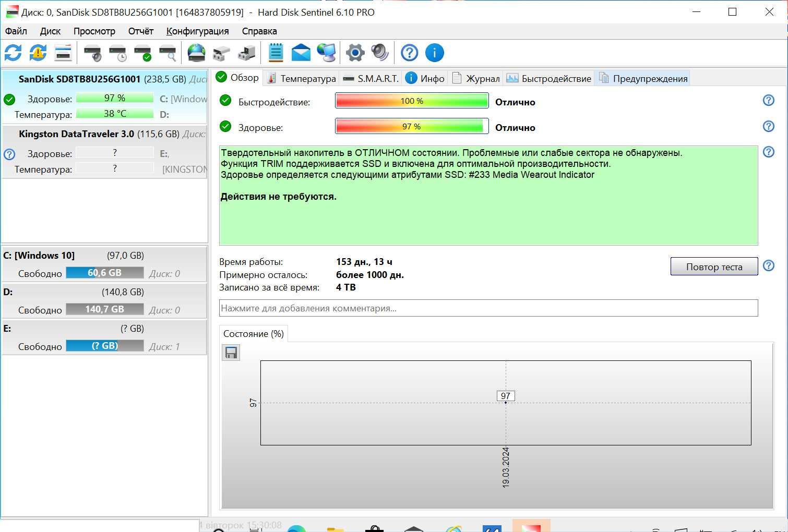788x532 pixels.
Task: Click the refresh-with-warning toolbar icon
Action: (38, 53)
